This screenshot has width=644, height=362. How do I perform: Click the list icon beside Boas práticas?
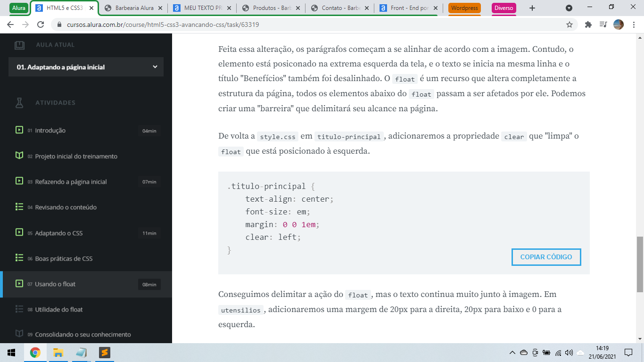19,258
